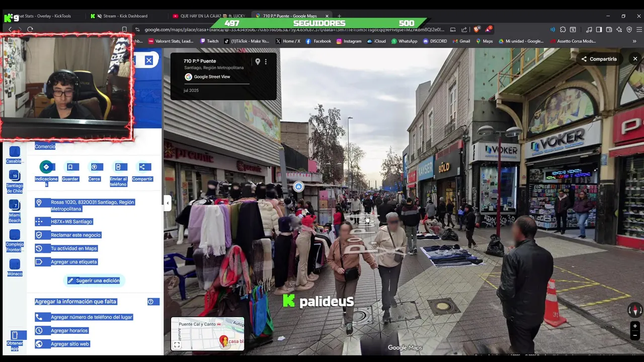This screenshot has height=362, width=644.
Task: Open the browser hamburger menu
Action: [639, 30]
